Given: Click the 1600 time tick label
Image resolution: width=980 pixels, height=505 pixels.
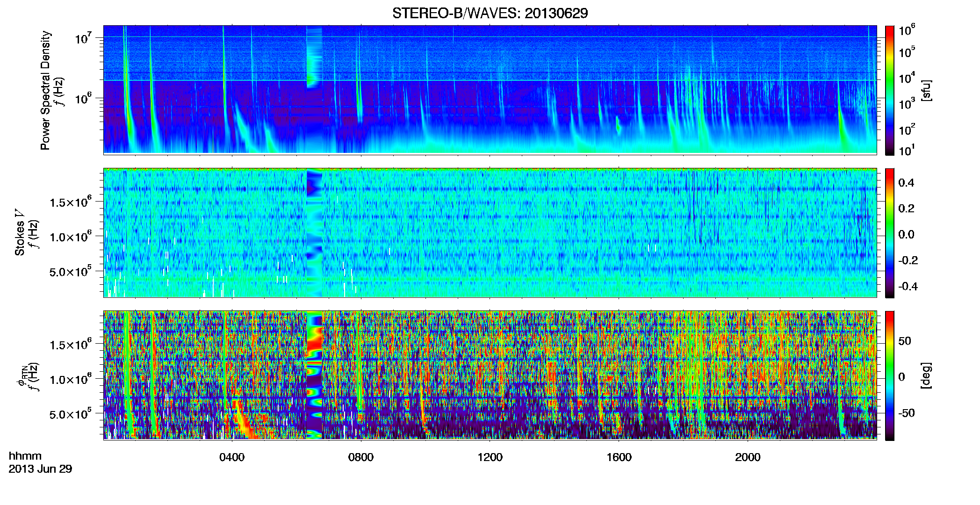Looking at the screenshot, I should [x=619, y=457].
